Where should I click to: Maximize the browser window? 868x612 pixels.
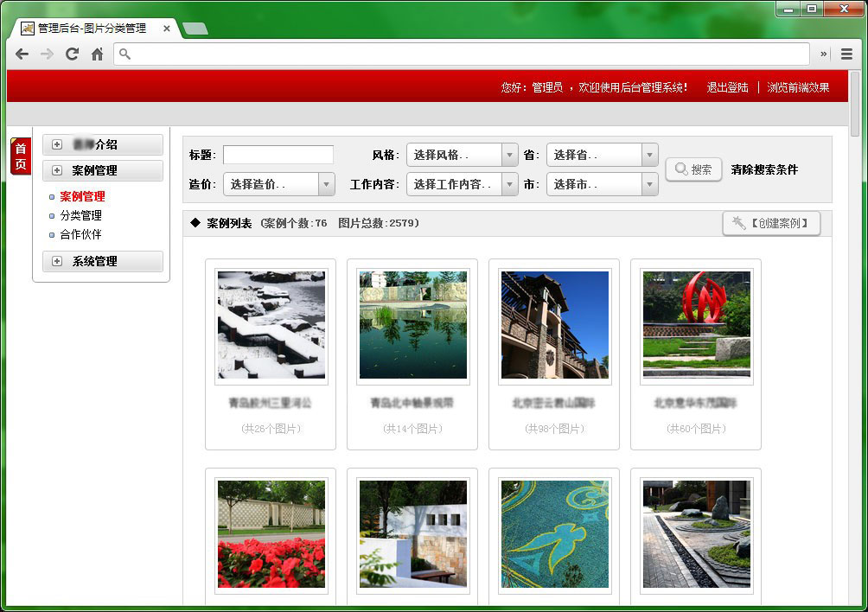(x=812, y=9)
